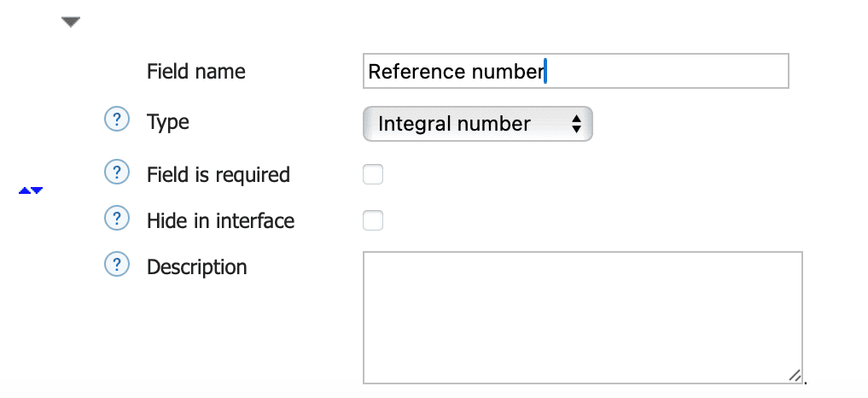Viewport: 868px width, 398px height.
Task: Click the blue move-down arrow
Action: coord(37,190)
